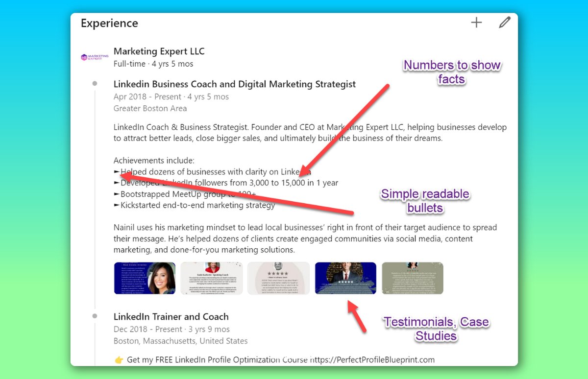Select the LinkedIn Trainer and Coach title
The height and width of the screenshot is (379, 588).
pyautogui.click(x=171, y=317)
